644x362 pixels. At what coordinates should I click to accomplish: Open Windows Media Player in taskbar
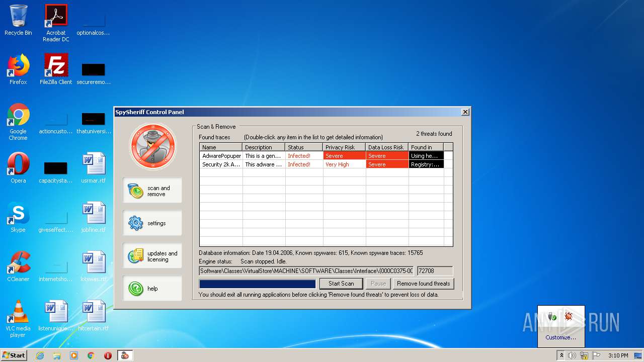tap(74, 355)
